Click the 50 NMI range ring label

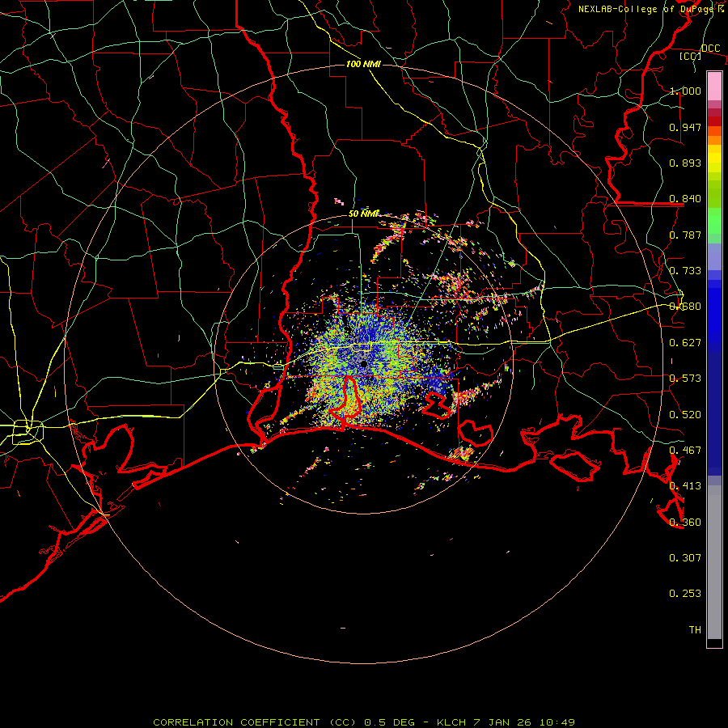click(x=363, y=214)
